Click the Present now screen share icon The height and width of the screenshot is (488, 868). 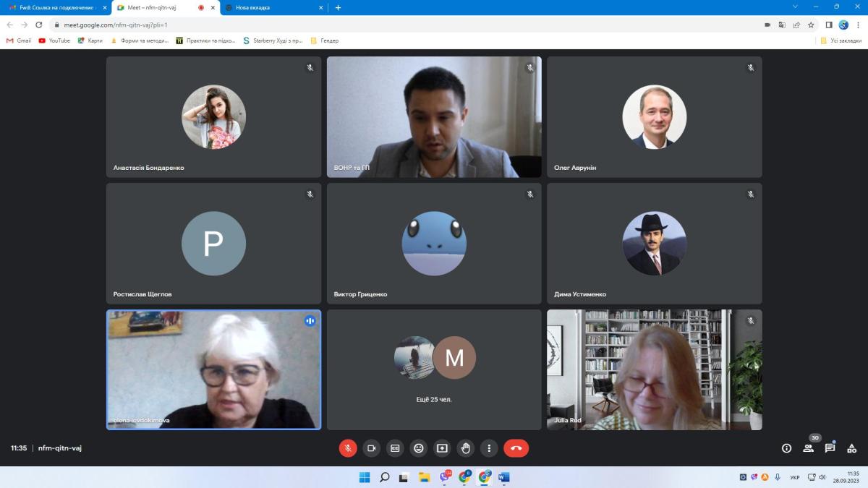click(x=442, y=448)
